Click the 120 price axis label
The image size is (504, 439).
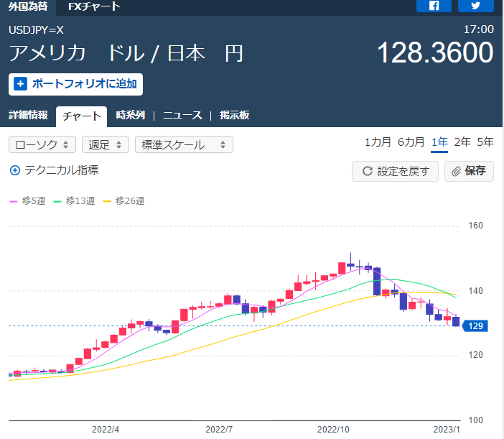point(475,355)
